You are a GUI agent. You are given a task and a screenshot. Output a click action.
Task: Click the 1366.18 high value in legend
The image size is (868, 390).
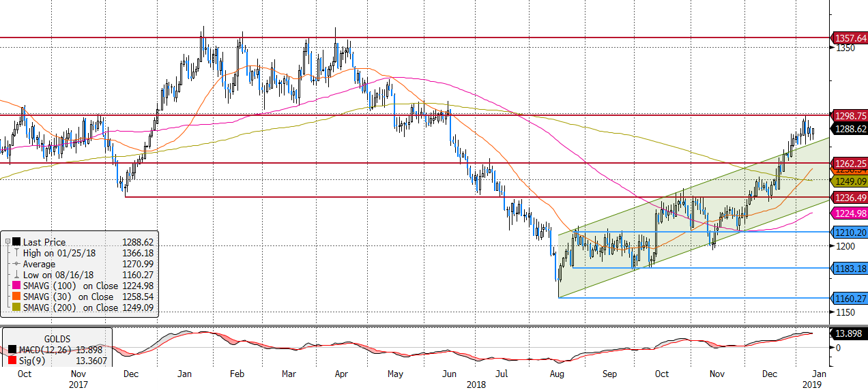click(x=136, y=253)
